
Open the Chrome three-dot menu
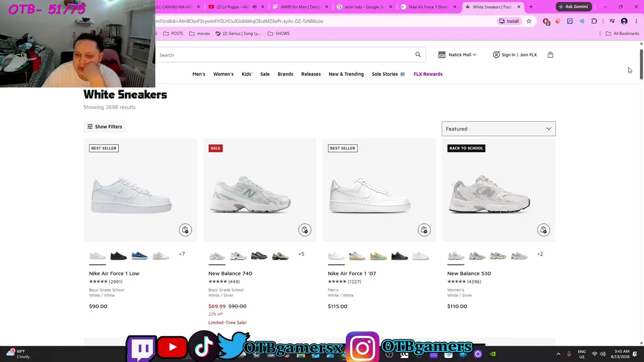pos(636,21)
